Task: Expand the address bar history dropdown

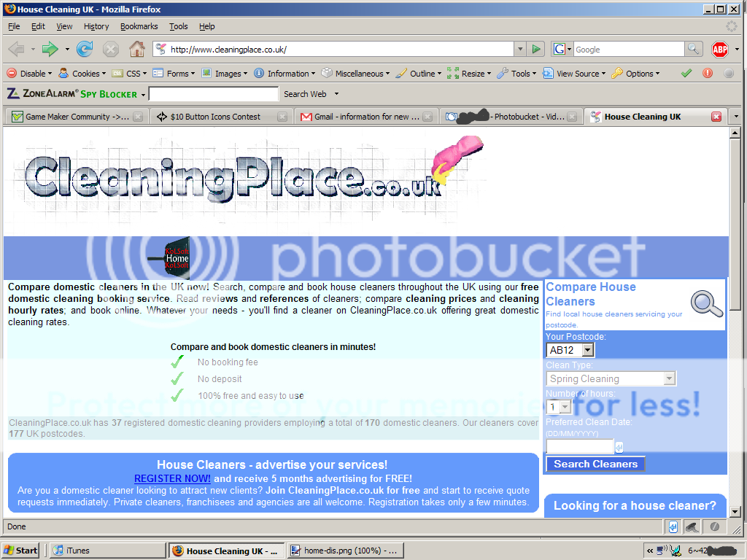Action: click(520, 49)
